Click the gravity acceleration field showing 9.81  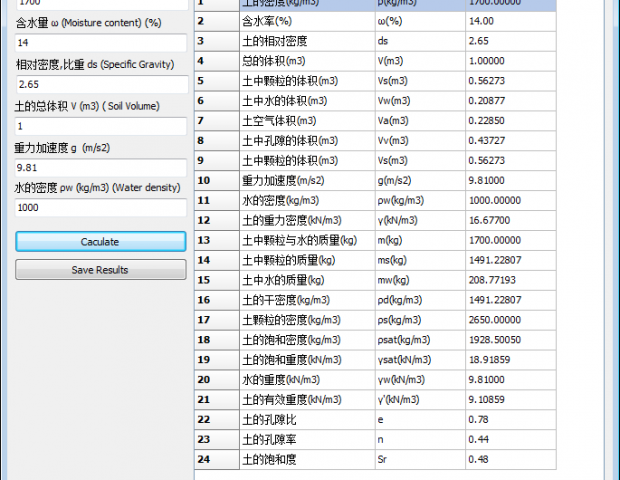(100, 167)
